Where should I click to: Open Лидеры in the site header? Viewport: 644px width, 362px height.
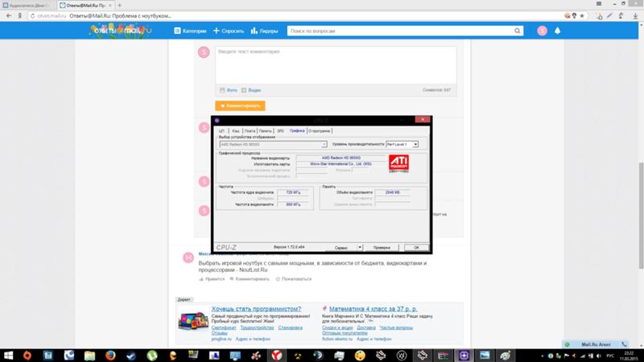pos(265,31)
